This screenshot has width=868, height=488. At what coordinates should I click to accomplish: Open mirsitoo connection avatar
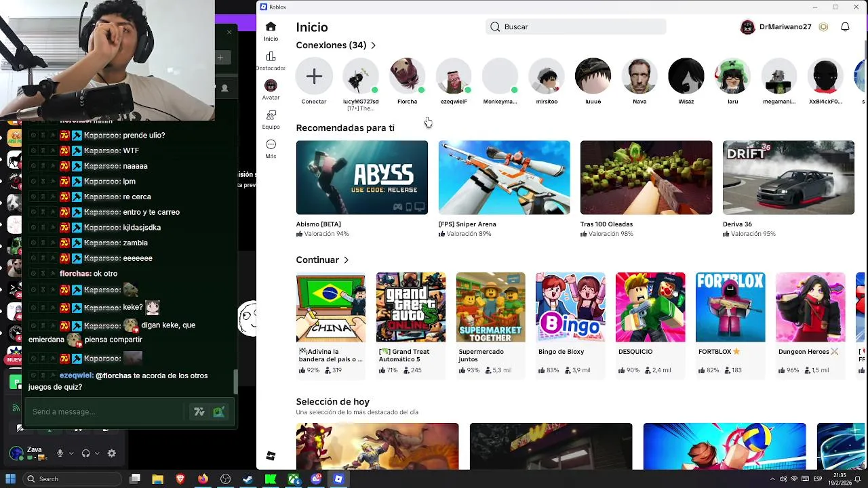coord(547,76)
